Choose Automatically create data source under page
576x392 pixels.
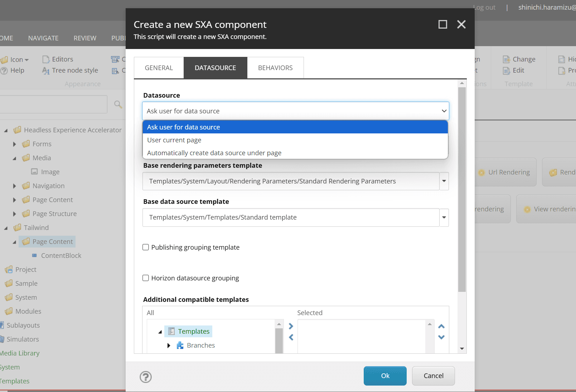pos(214,153)
